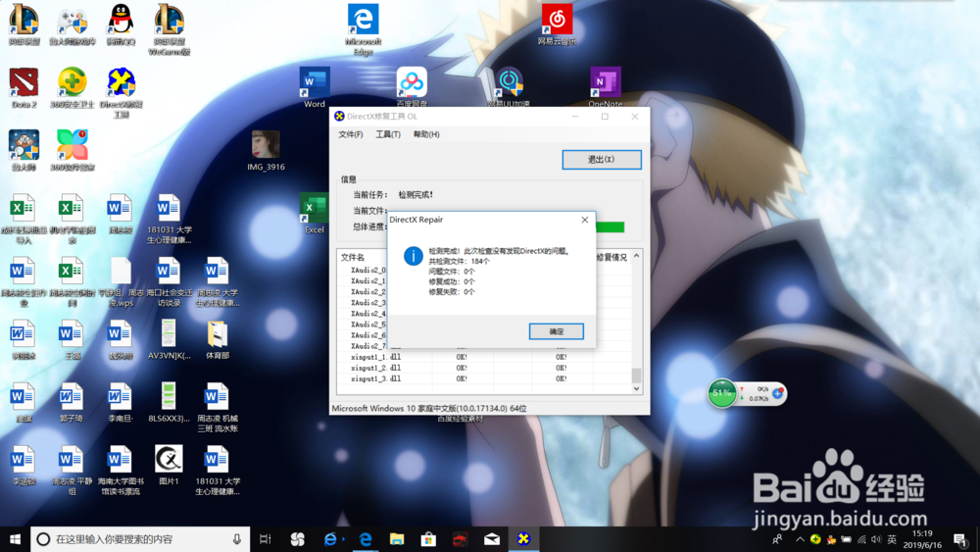
Task: Click the fan-shaped taskbar icon
Action: point(298,539)
